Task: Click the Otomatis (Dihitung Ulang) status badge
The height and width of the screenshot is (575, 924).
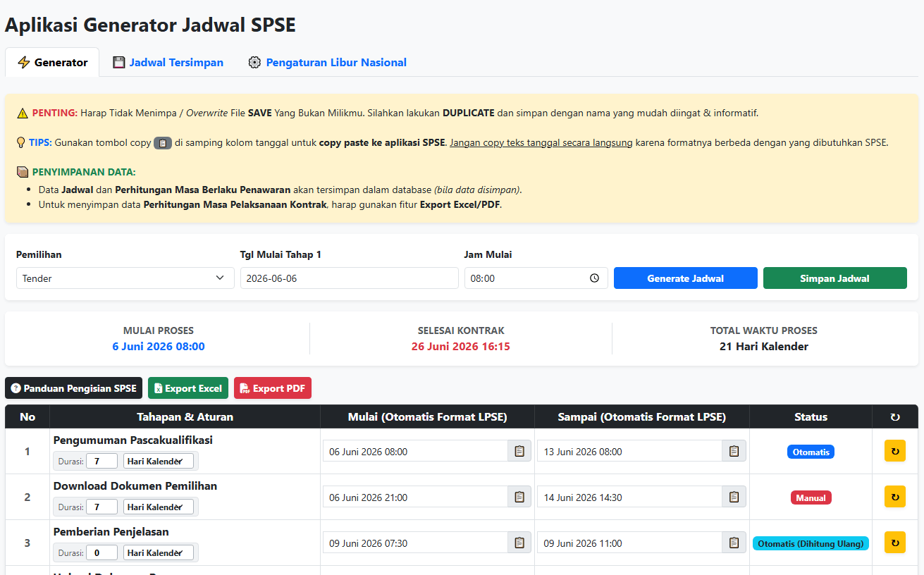Action: (x=811, y=543)
